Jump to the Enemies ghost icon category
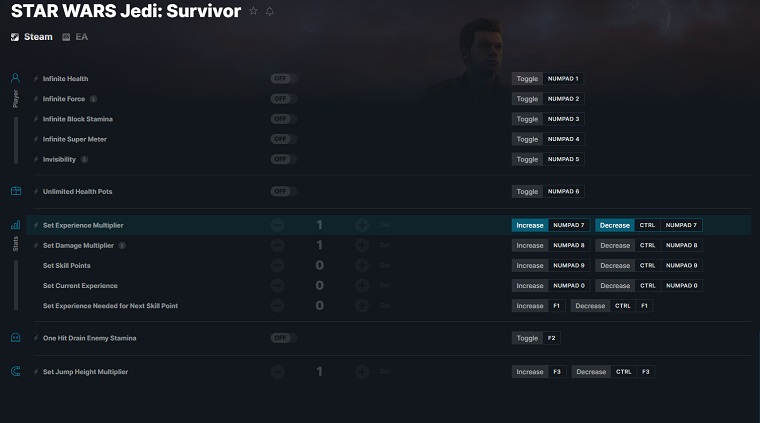This screenshot has width=760, height=423. [x=16, y=338]
